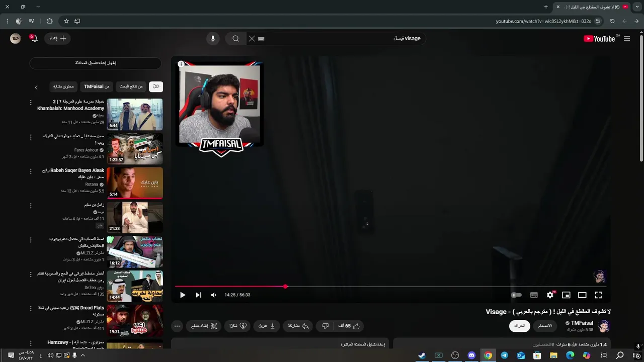Click إظهار إعادة تشغيل المحادثة chat replay button
The width and height of the screenshot is (644, 362).
(x=96, y=63)
